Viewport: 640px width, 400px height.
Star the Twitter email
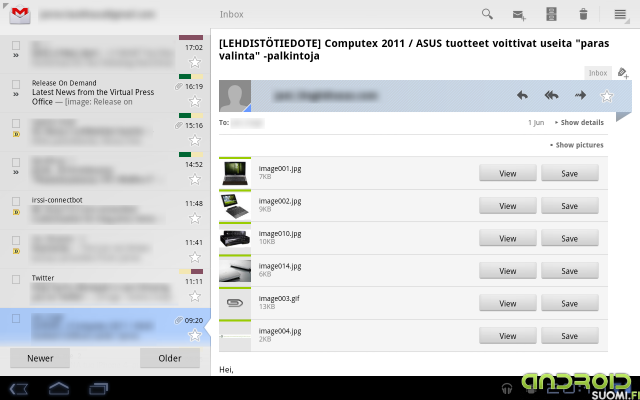[195, 296]
